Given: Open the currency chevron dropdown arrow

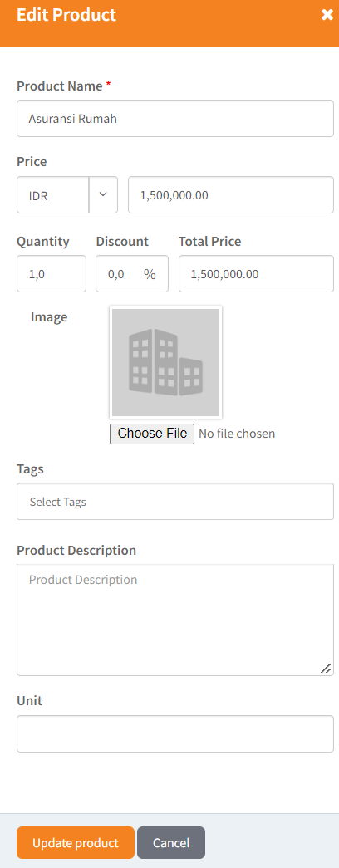Looking at the screenshot, I should click(103, 195).
